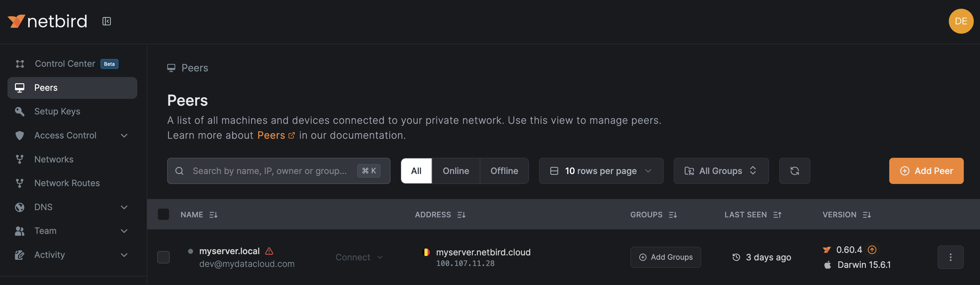Switch to the Offline filter tab

[504, 171]
